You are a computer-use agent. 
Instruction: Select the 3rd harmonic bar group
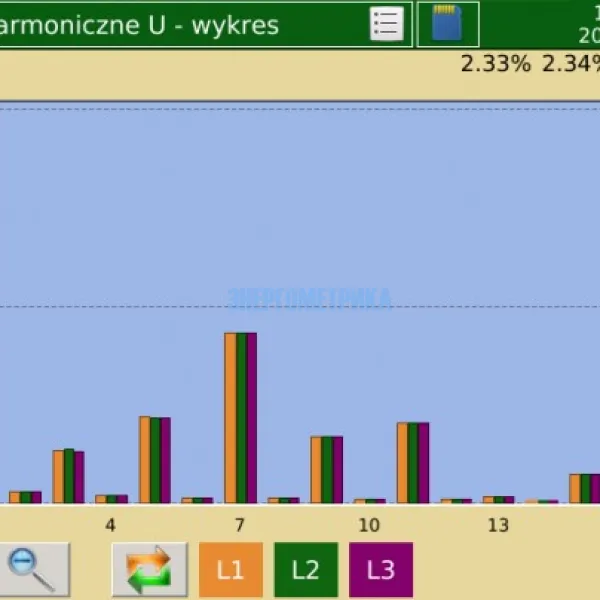(68, 476)
